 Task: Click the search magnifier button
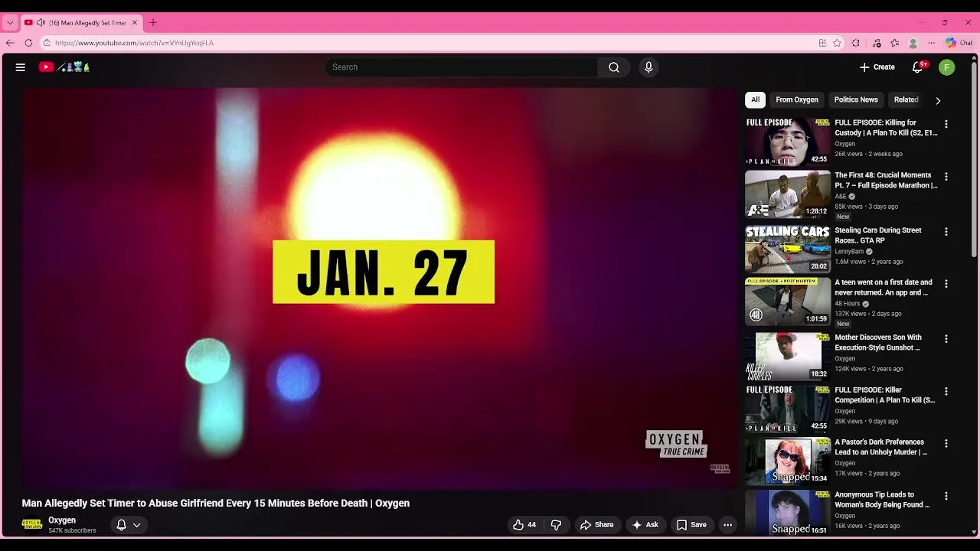614,67
